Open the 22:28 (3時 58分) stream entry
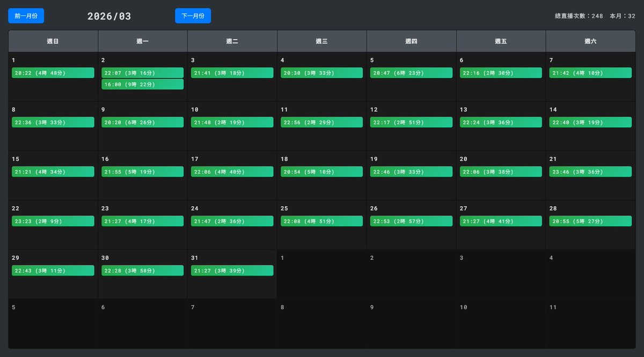The height and width of the screenshot is (357, 644). pos(143,271)
